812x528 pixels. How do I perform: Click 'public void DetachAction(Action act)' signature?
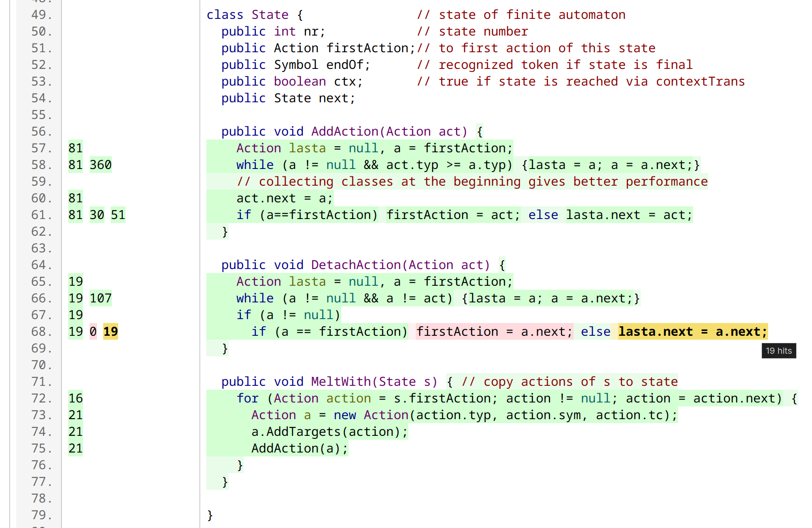[x=356, y=265]
